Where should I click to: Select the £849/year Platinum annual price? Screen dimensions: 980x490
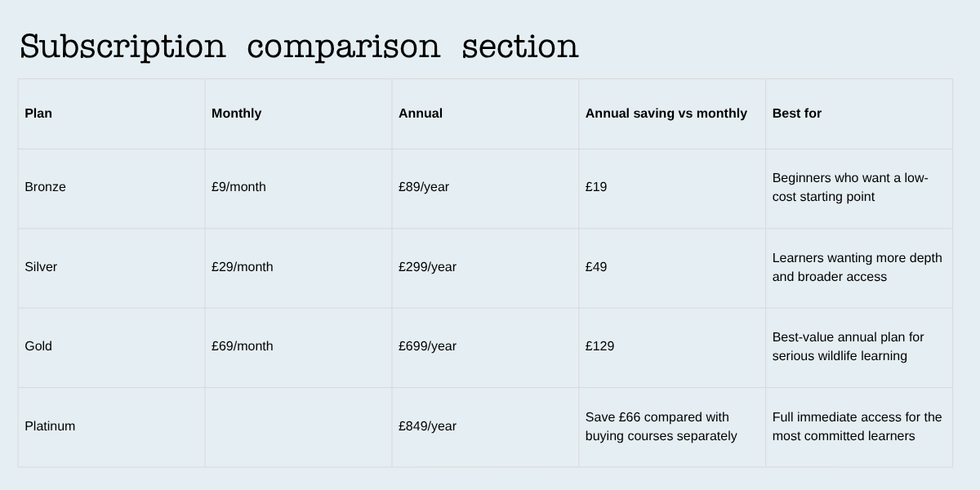pos(427,426)
